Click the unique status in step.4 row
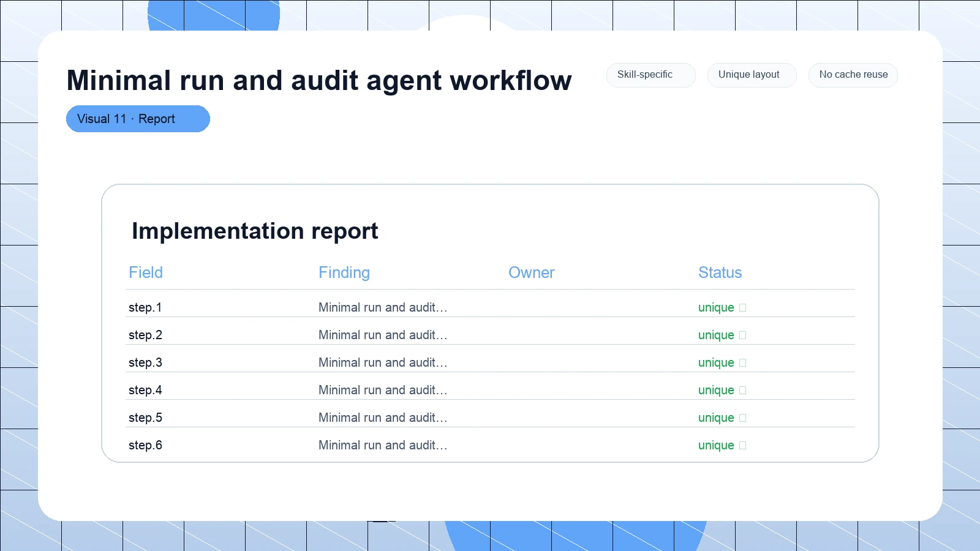980x551 pixels. [716, 391]
